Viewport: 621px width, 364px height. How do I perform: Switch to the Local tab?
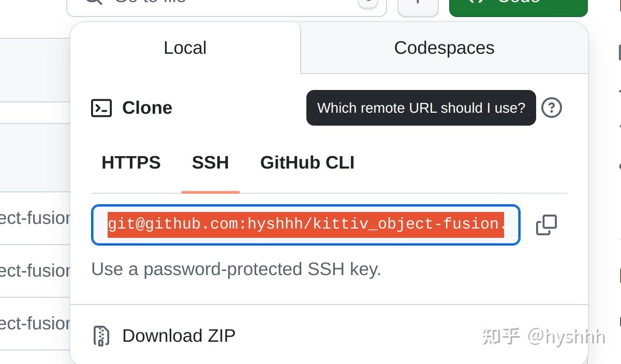[185, 48]
